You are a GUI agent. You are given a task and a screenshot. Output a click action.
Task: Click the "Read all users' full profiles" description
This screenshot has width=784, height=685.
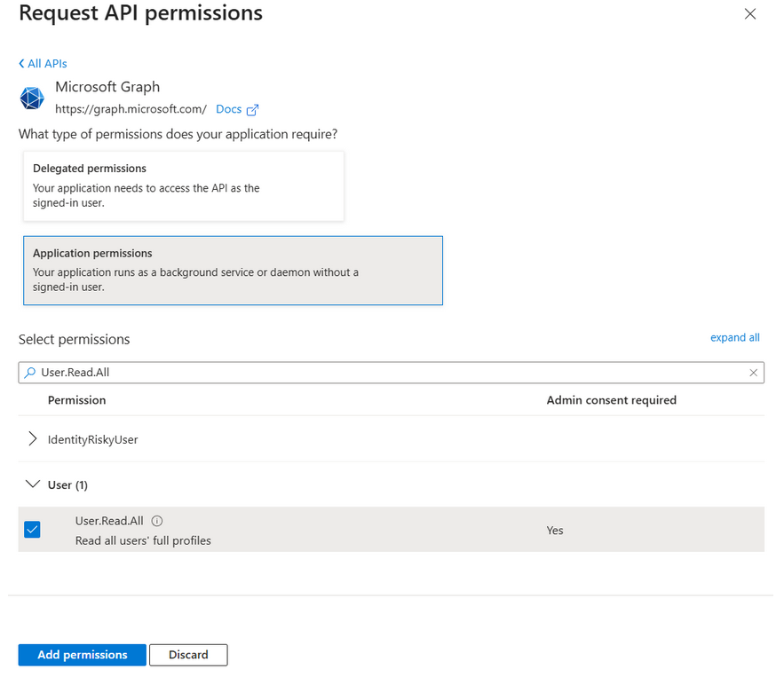[x=143, y=540]
